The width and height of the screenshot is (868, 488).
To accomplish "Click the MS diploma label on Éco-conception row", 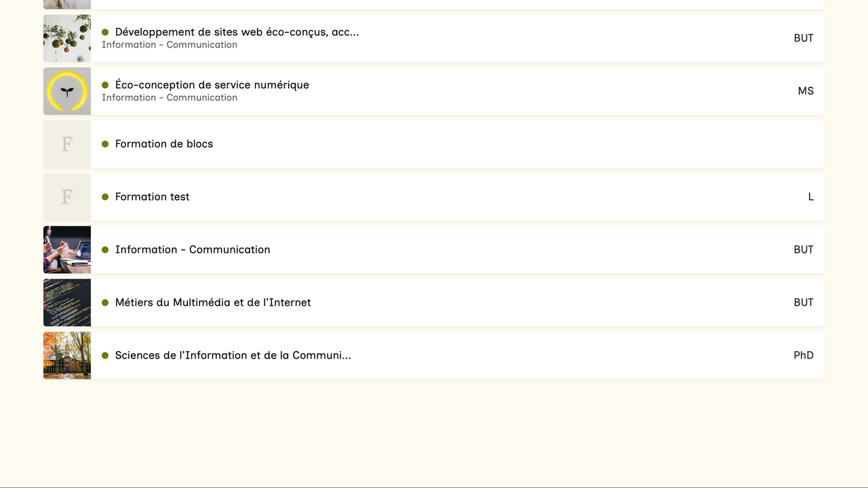I will point(806,91).
